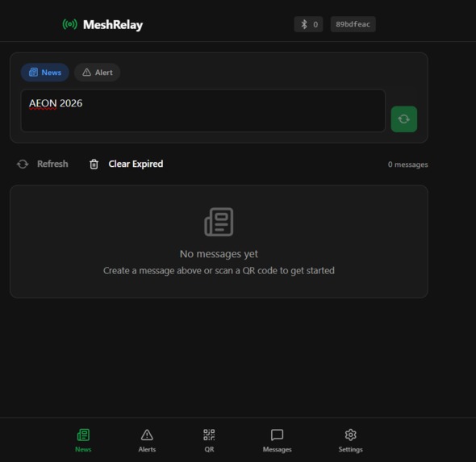This screenshot has width=476, height=462.
Task: Open the Settings tab in bottom navigation
Action: 351,440
